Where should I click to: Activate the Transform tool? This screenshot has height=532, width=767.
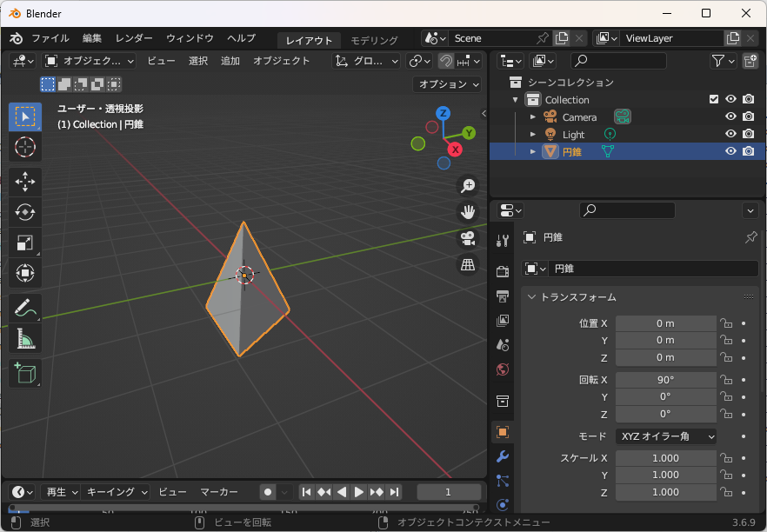(x=25, y=273)
